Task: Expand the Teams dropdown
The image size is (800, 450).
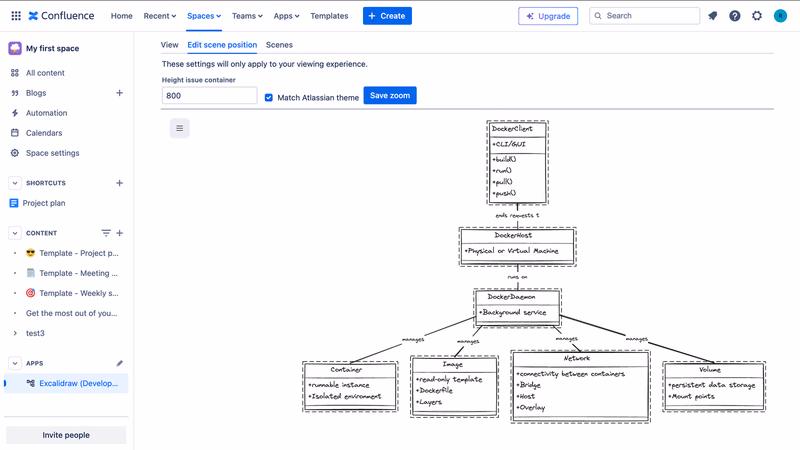Action: click(247, 16)
